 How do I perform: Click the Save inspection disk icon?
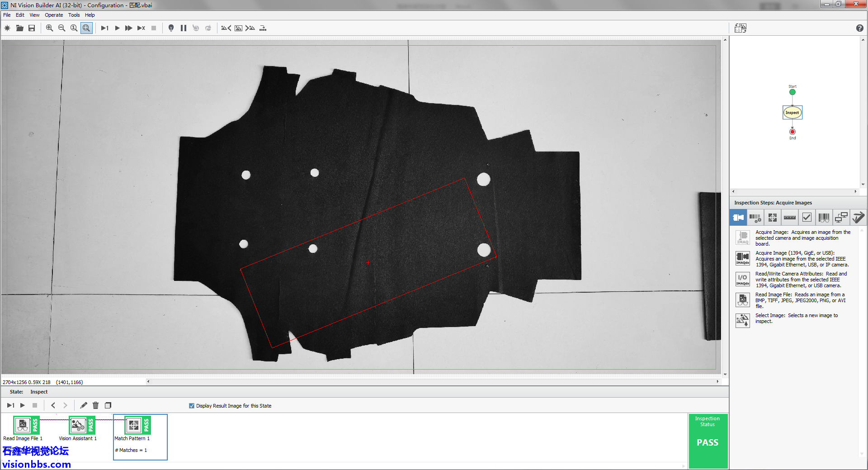(x=32, y=28)
